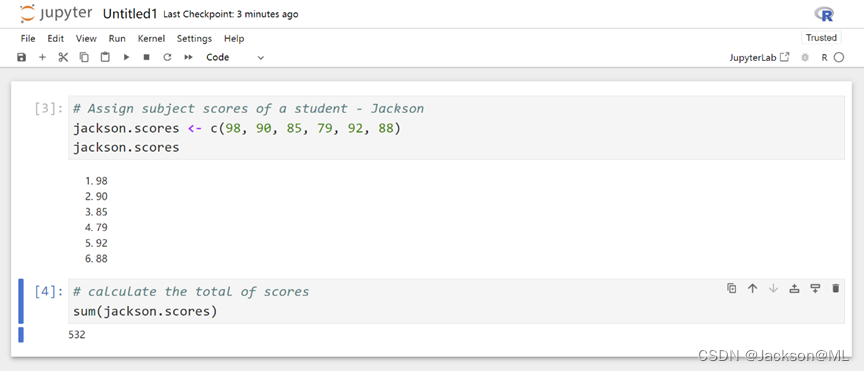This screenshot has width=864, height=371.
Task: Click the [3]: cell prompt
Action: click(x=49, y=109)
